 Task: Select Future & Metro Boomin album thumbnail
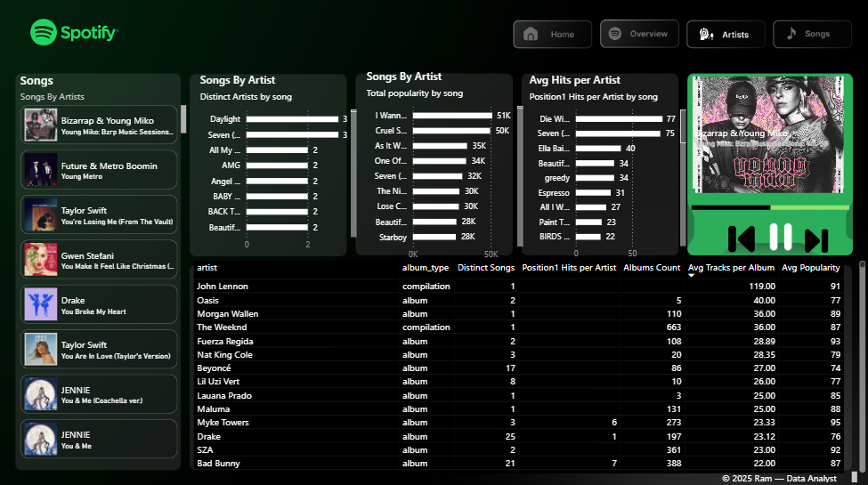[x=40, y=170]
